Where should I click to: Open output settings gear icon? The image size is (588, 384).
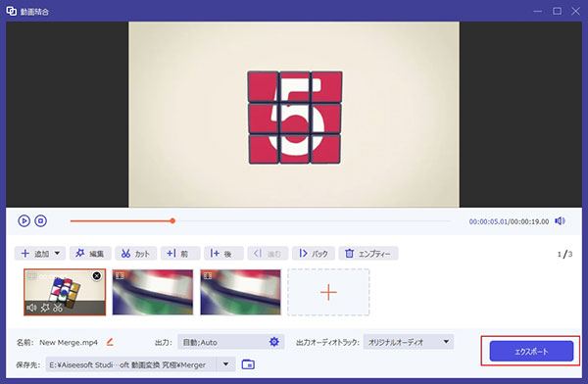(274, 342)
